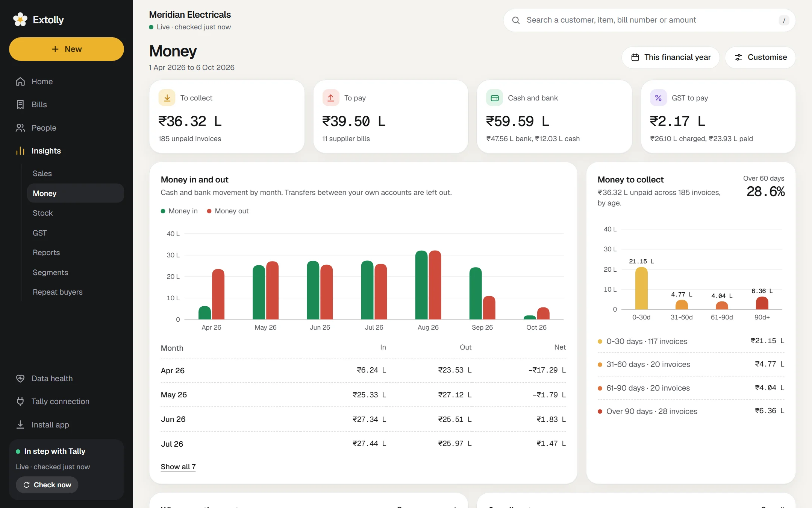Toggle Money out legend series
The image size is (812, 508).
pyautogui.click(x=228, y=211)
